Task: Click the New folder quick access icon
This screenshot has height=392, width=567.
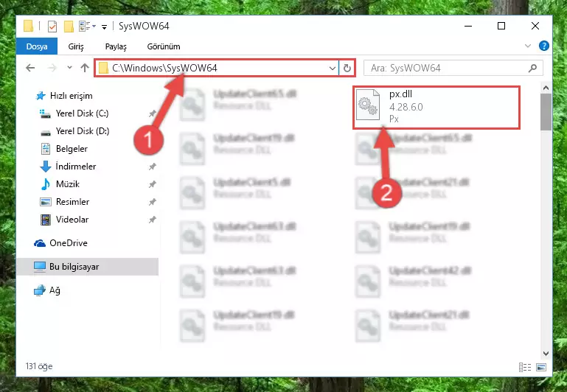Action: click(x=69, y=26)
